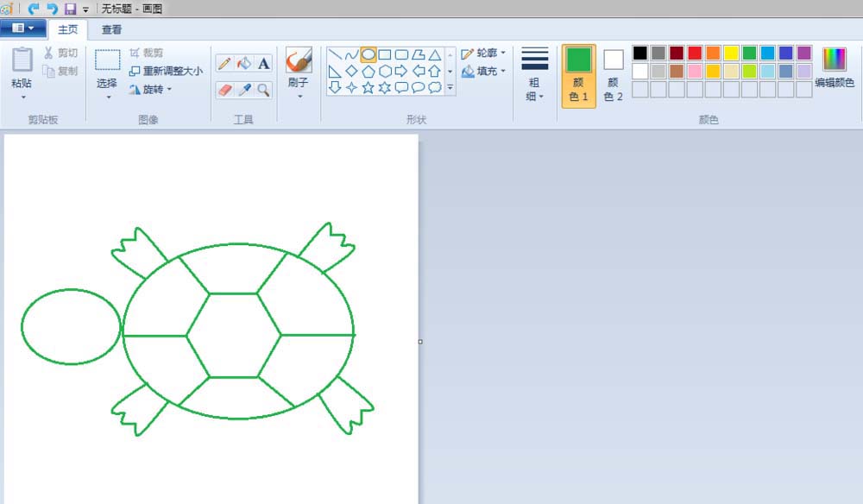Choose the Down arrow shape
Screen dimensions: 863x504
335,87
